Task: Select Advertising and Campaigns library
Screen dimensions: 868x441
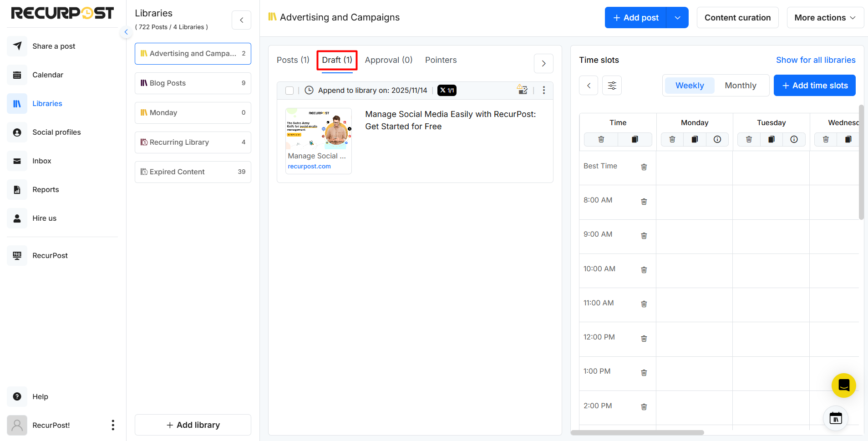Action: pyautogui.click(x=193, y=54)
